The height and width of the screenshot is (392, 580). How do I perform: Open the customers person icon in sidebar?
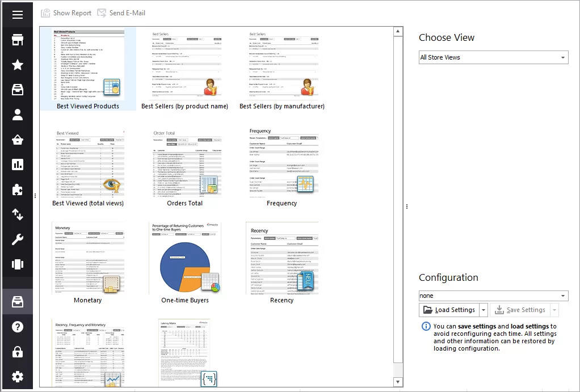click(18, 115)
